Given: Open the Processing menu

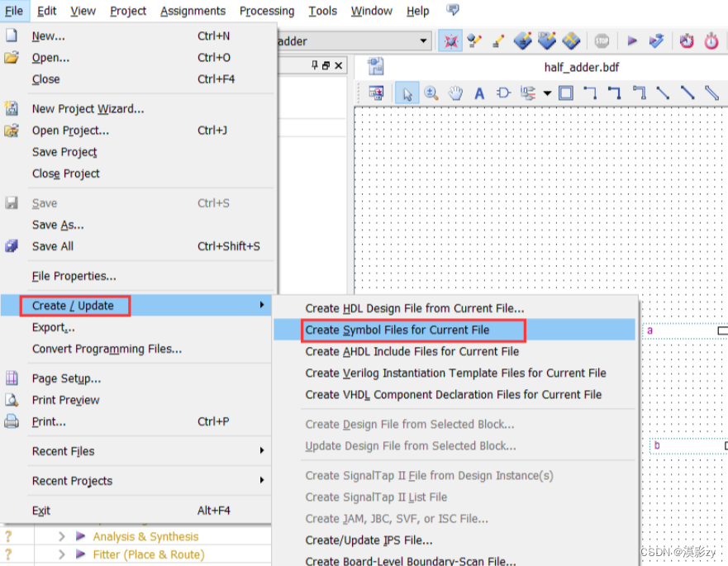Looking at the screenshot, I should coord(267,11).
